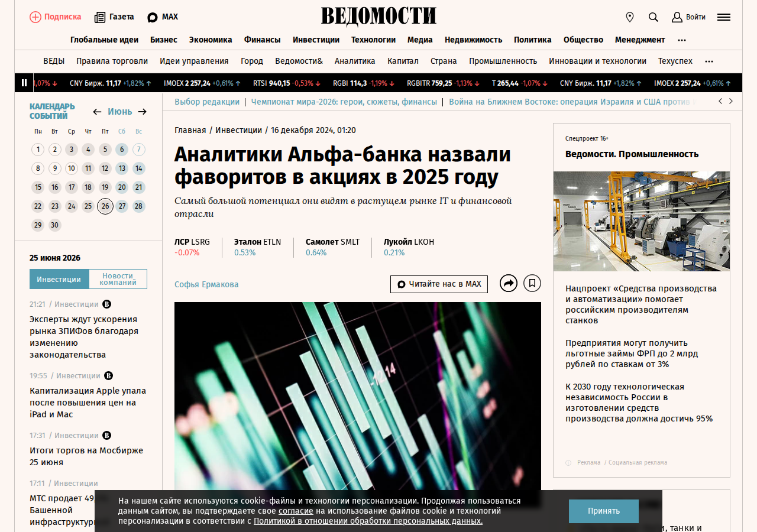Open the hamburger menu icon

724,17
